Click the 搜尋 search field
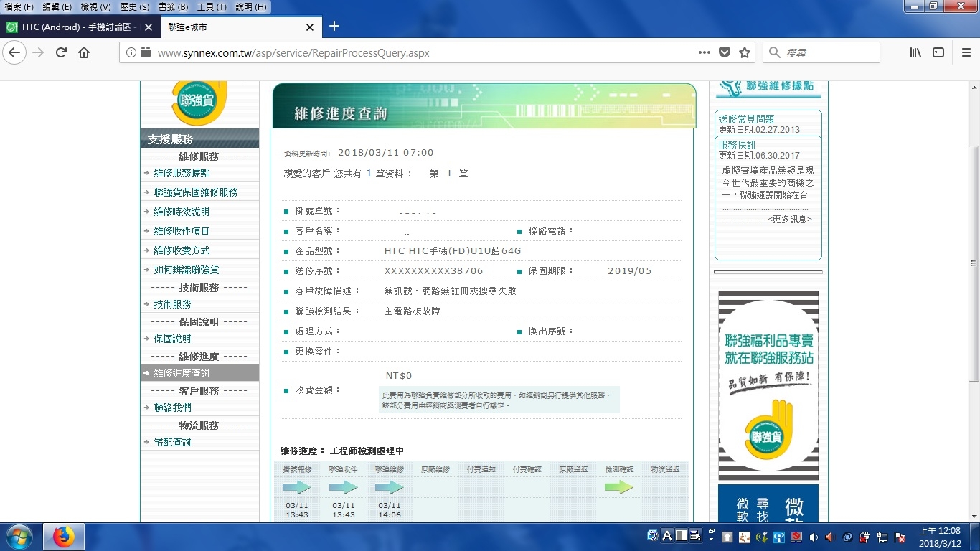This screenshot has height=551, width=980. point(821,52)
